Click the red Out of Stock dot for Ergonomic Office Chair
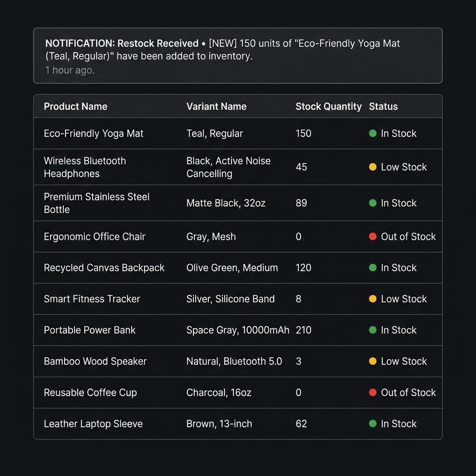This screenshot has width=476, height=476. (372, 237)
